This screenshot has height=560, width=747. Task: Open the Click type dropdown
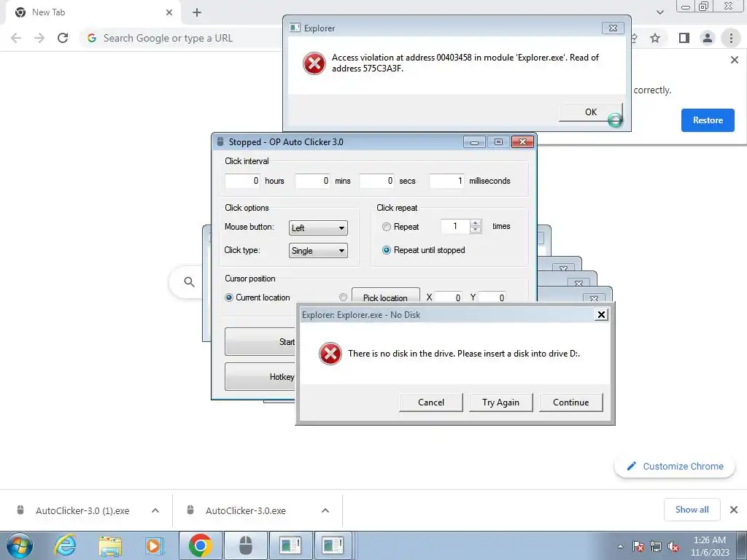318,251
